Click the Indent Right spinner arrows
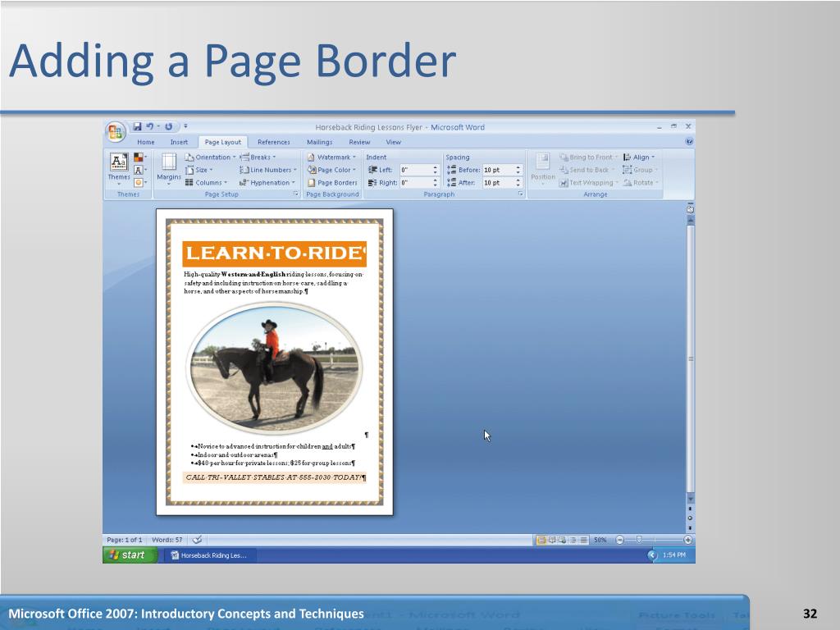The width and height of the screenshot is (840, 630). 435,183
